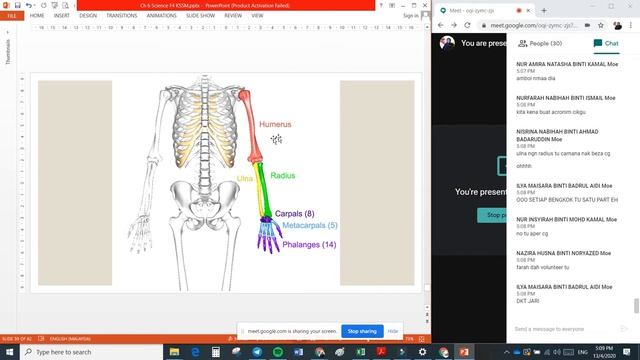Click the Meet chat scrollbar thumb

pos(636,305)
